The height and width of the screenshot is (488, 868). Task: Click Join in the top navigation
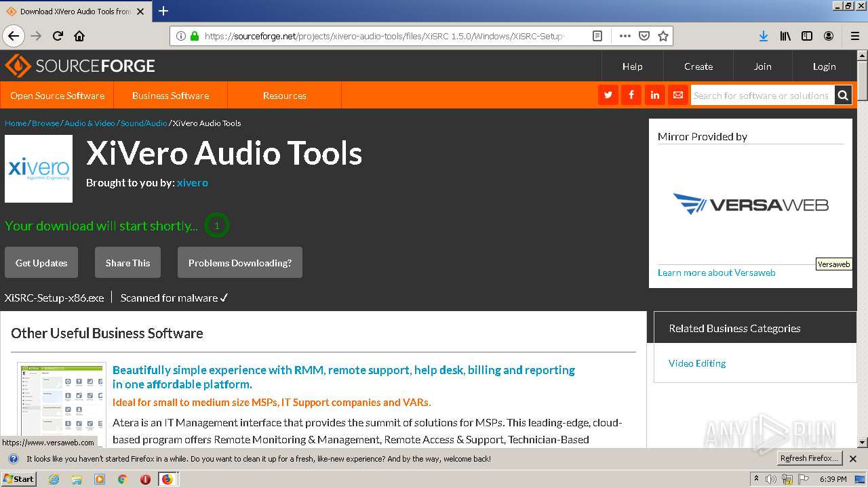(763, 66)
